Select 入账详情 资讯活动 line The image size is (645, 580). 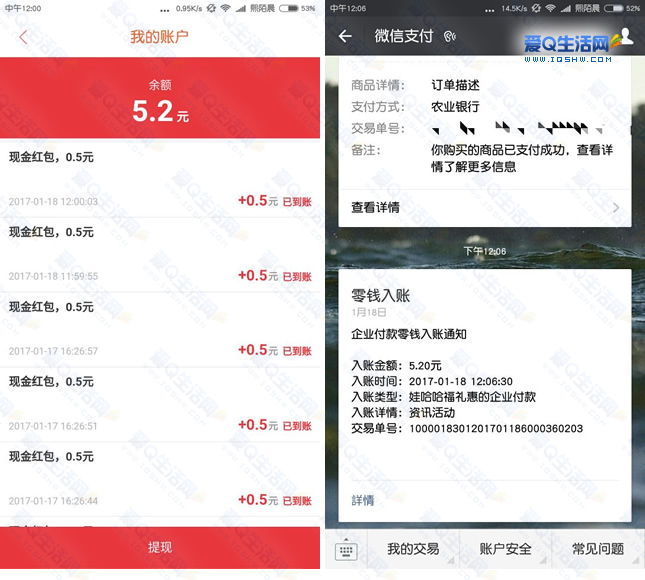point(403,413)
